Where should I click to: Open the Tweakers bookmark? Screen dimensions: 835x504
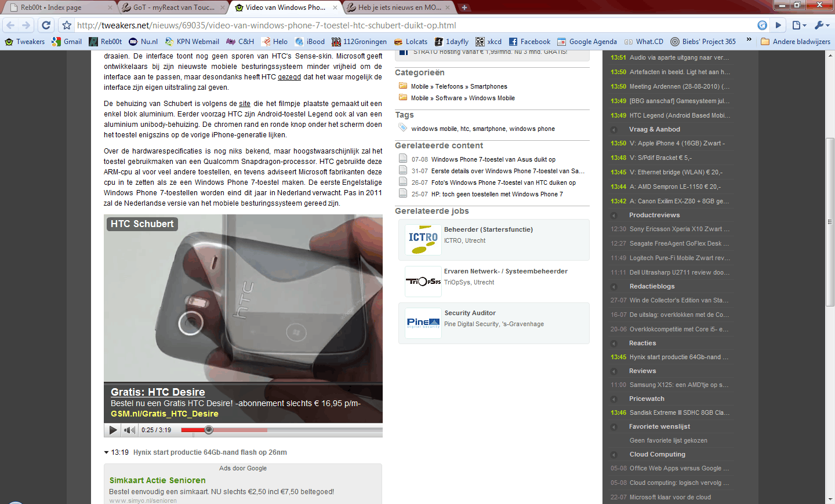[24, 42]
